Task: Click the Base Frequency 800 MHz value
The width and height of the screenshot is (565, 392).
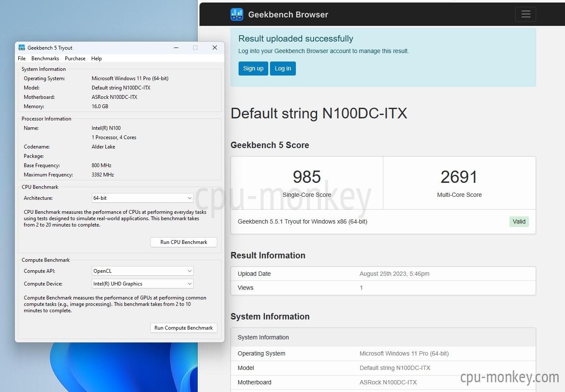Action: point(101,165)
